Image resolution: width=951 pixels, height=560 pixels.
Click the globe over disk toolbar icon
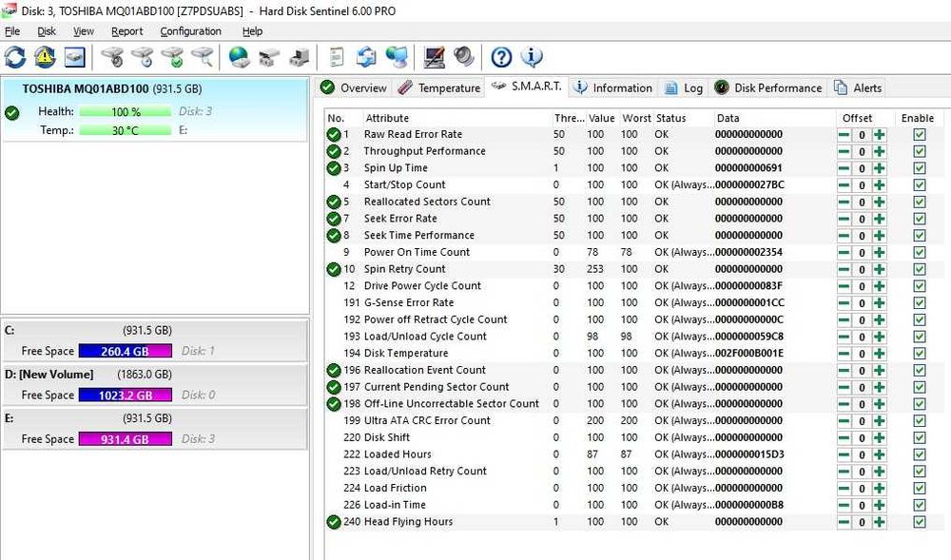[239, 58]
